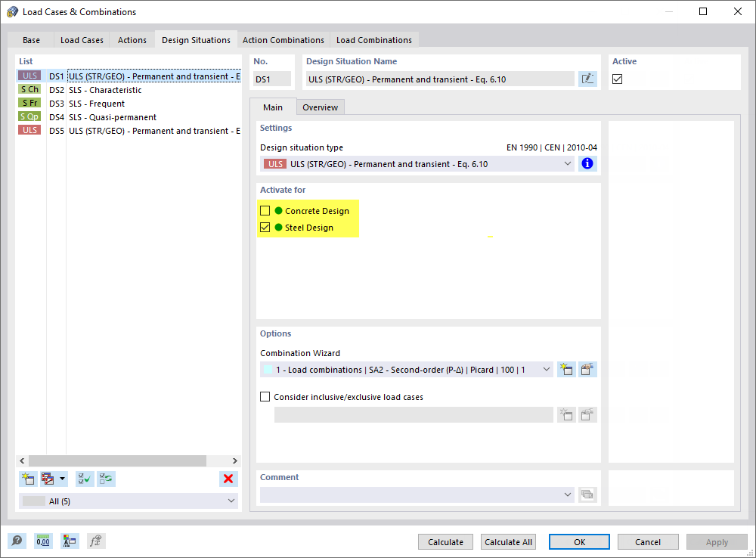756x558 pixels.
Task: Select the Main sub-tab
Action: [x=273, y=107]
